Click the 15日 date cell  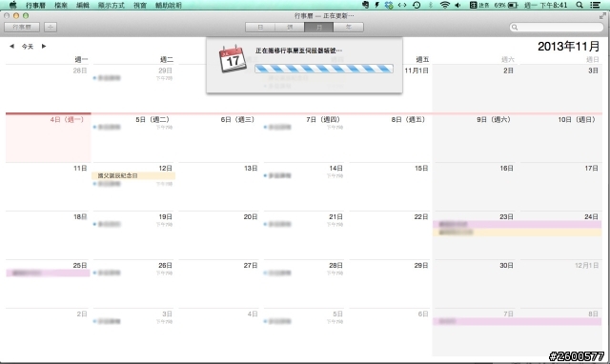click(x=390, y=187)
